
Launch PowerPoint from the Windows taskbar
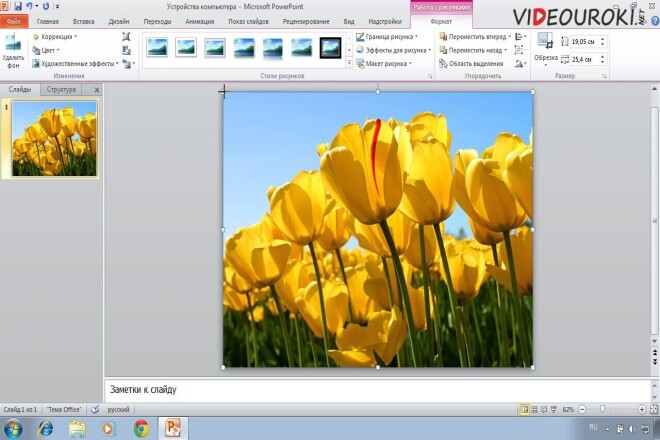coord(173,428)
